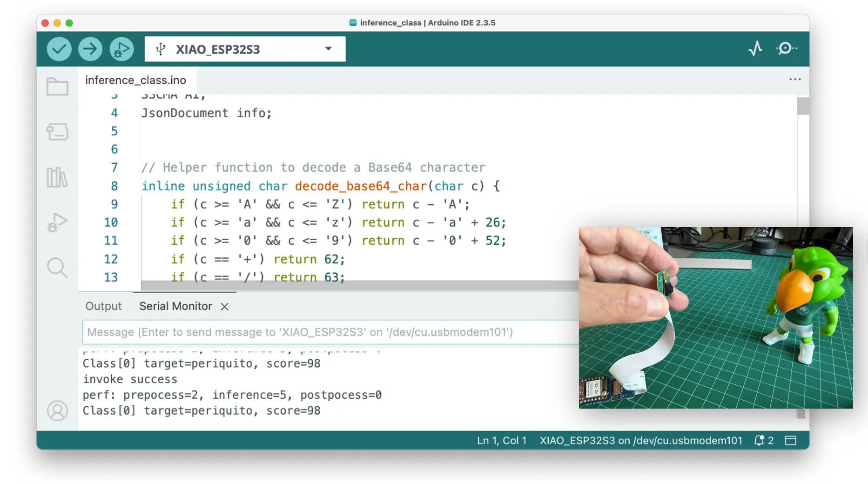Switch to the Output tab

point(103,306)
